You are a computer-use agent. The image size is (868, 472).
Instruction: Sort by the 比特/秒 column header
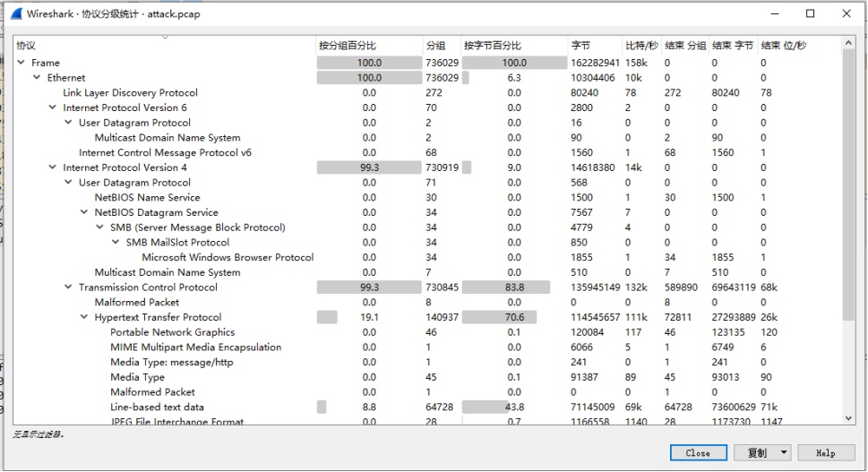tap(642, 46)
